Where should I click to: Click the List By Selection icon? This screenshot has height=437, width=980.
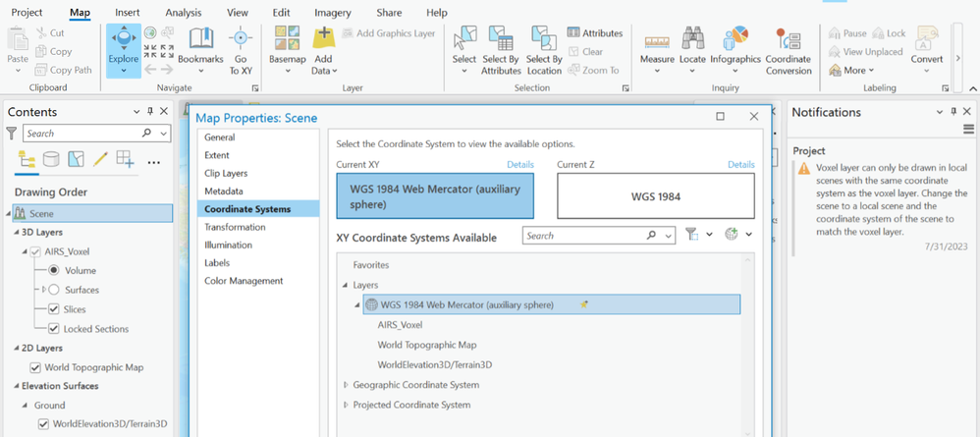coord(76,159)
